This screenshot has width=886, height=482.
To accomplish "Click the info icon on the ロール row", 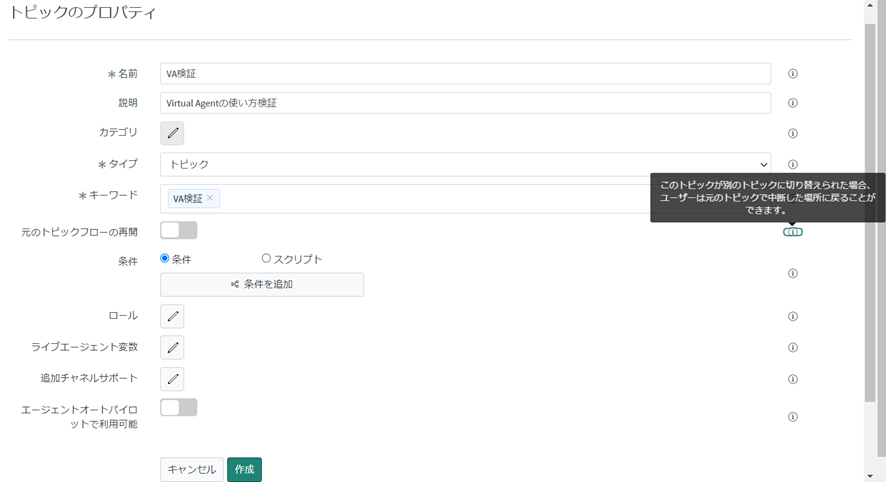I will tap(793, 316).
